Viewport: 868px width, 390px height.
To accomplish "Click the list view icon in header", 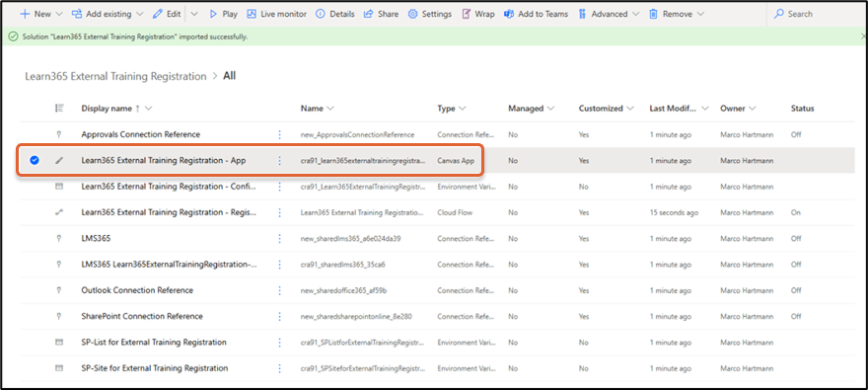I will (x=59, y=108).
